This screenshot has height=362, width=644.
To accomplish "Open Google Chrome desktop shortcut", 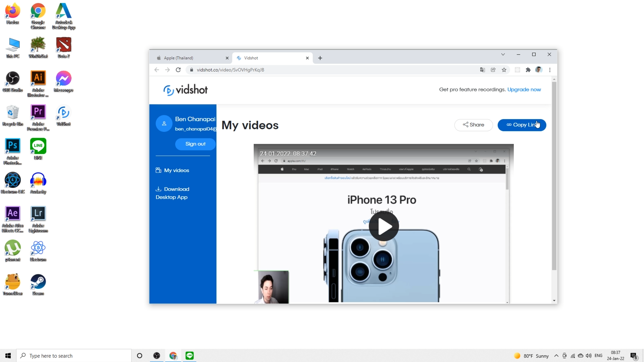I will (x=38, y=16).
